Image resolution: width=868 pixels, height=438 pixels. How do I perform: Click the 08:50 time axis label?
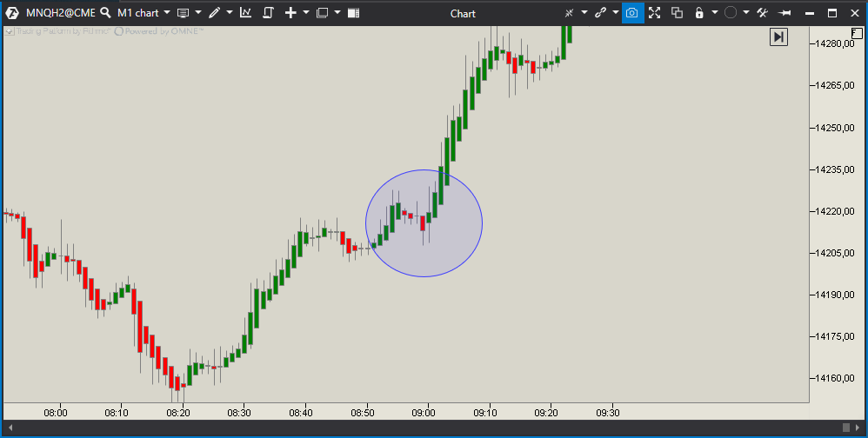tap(362, 413)
